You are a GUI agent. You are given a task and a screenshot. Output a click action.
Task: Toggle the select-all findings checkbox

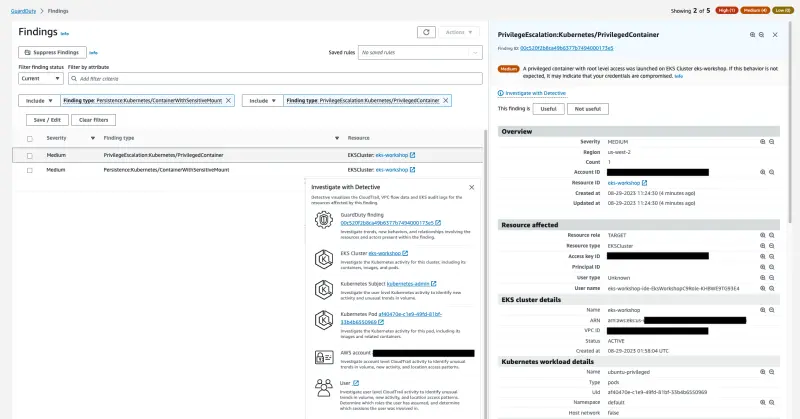click(29, 138)
